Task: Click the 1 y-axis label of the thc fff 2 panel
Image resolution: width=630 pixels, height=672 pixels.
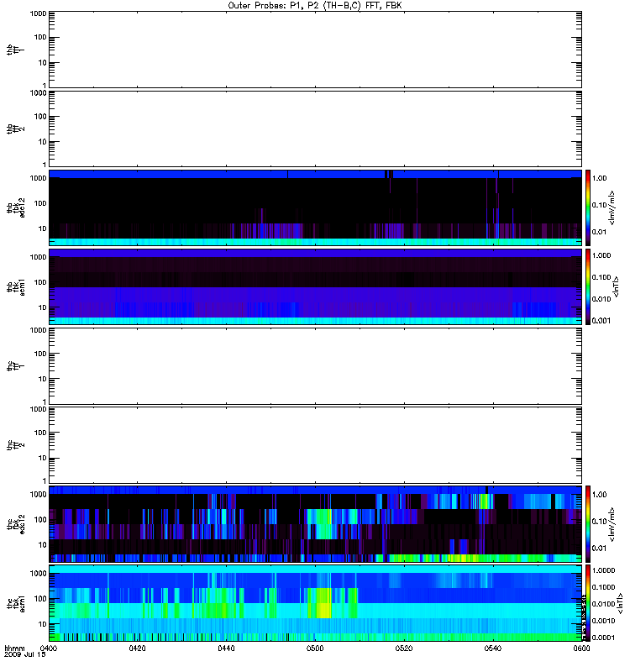Action: 45,480
